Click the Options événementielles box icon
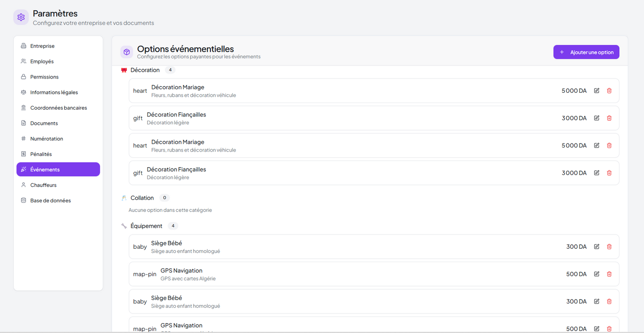The height and width of the screenshot is (333, 644). tap(127, 52)
